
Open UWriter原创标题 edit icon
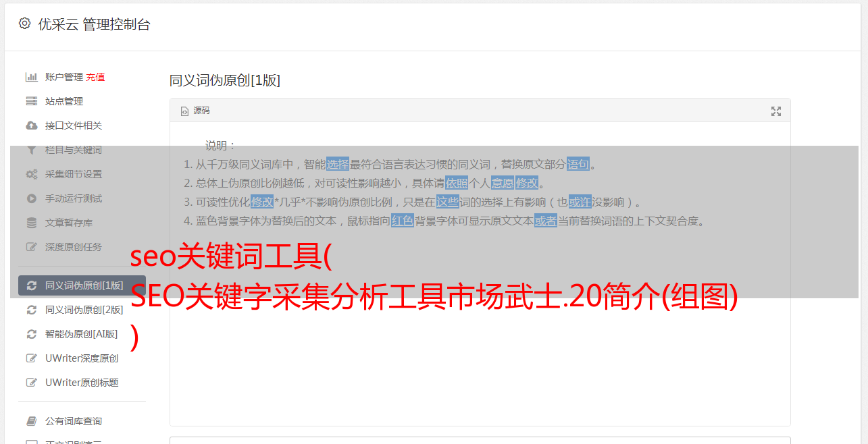pos(31,383)
